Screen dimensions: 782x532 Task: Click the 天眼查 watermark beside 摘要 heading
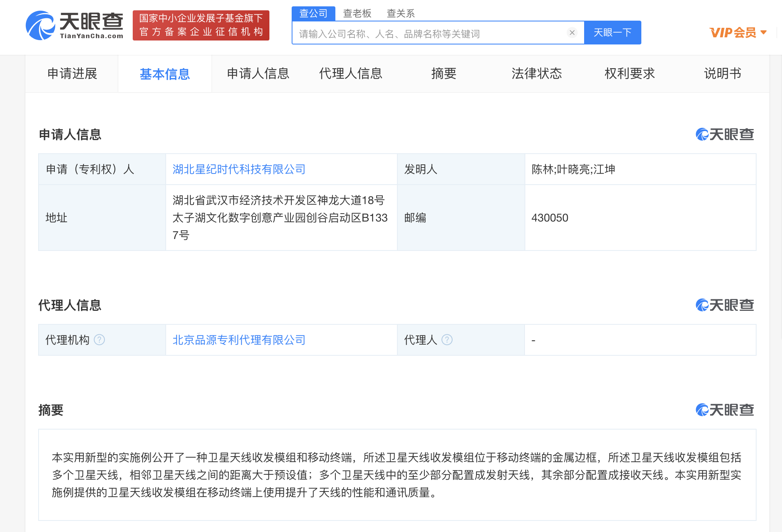[724, 410]
